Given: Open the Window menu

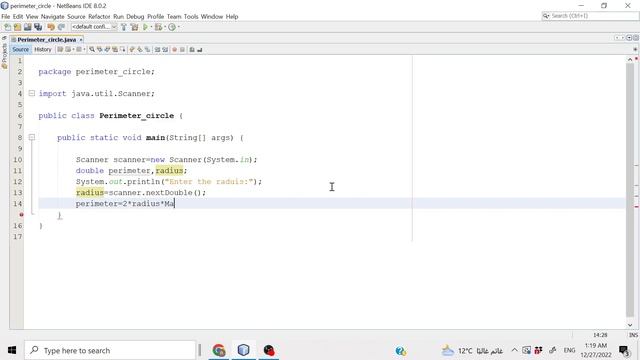Looking at the screenshot, I should (x=211, y=17).
